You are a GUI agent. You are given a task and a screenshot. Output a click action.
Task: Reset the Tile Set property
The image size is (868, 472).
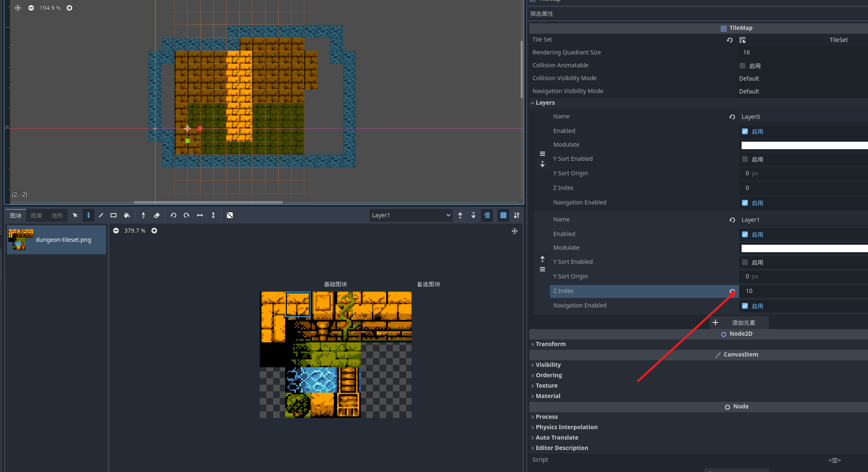click(730, 40)
